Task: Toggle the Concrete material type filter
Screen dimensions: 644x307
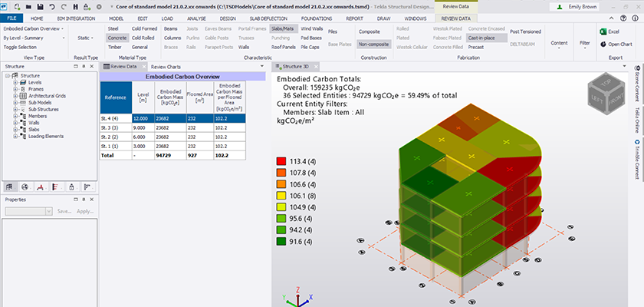Action: (x=117, y=38)
